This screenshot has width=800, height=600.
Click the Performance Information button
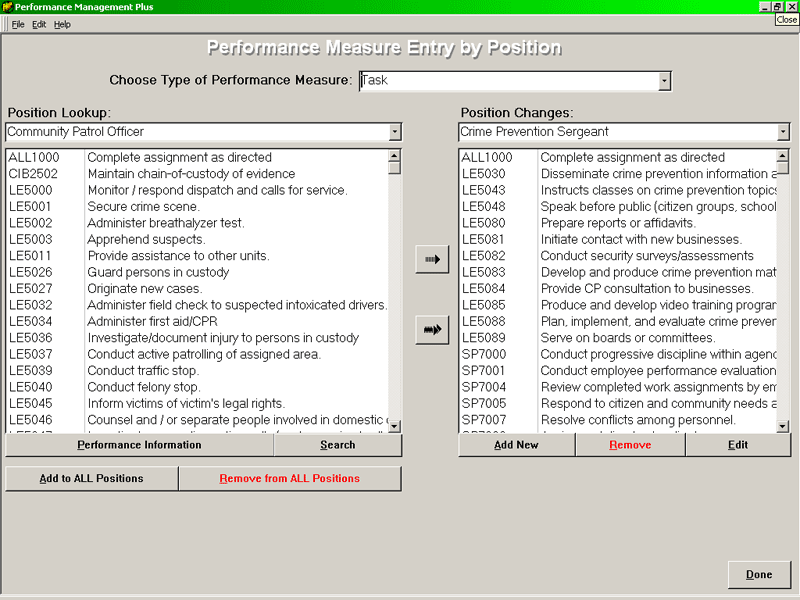[139, 445]
